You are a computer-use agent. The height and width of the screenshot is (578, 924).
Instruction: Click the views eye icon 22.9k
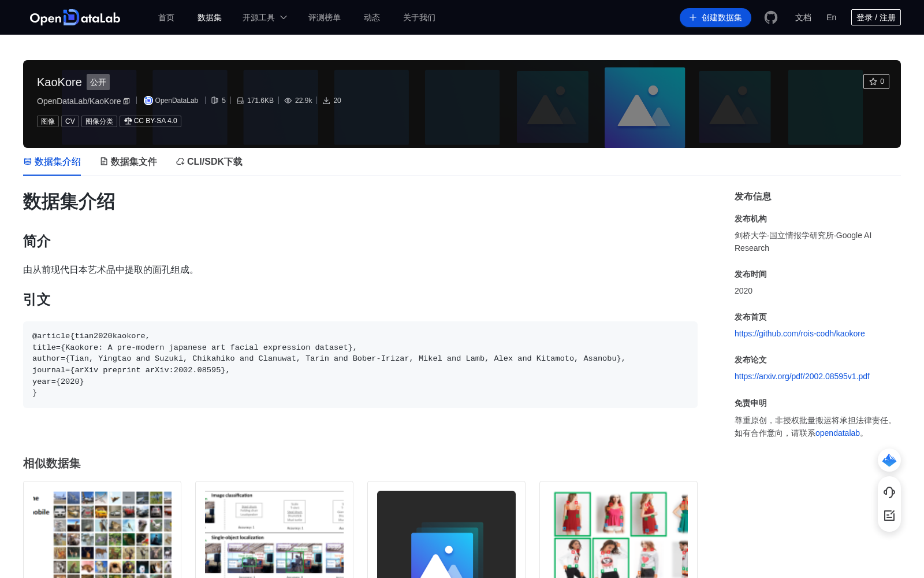coord(288,101)
